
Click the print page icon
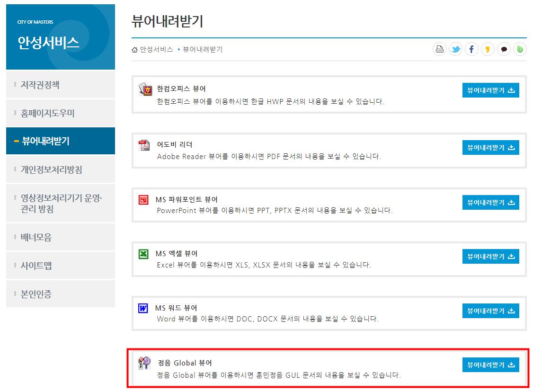pyautogui.click(x=439, y=49)
